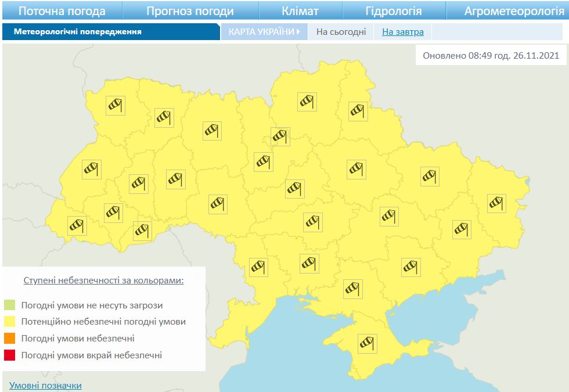569x392 pixels.
Task: Expand the КАРТА УКРАЇНИ dropdown
Action: (264, 32)
